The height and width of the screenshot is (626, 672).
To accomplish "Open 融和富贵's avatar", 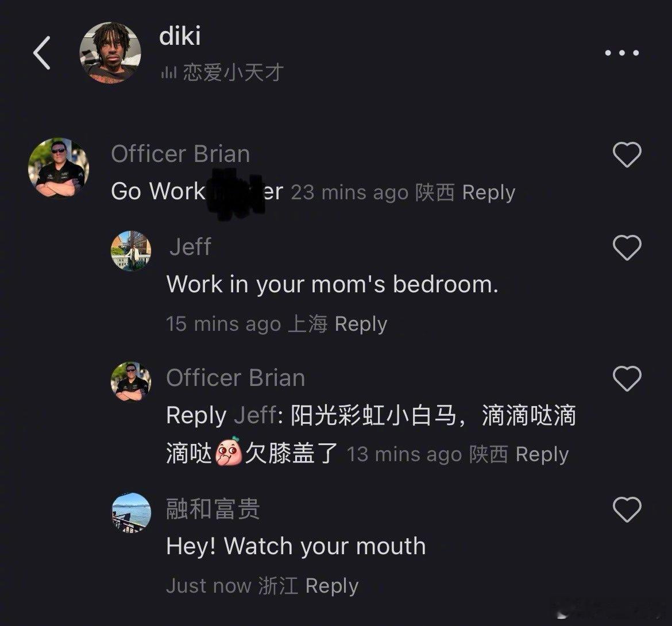I will click(x=131, y=513).
